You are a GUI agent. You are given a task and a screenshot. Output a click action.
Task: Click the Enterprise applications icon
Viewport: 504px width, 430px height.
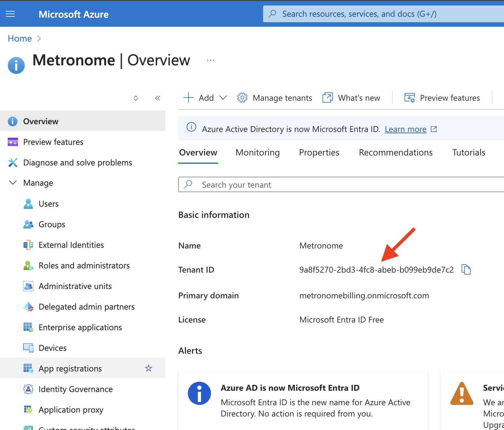28,327
